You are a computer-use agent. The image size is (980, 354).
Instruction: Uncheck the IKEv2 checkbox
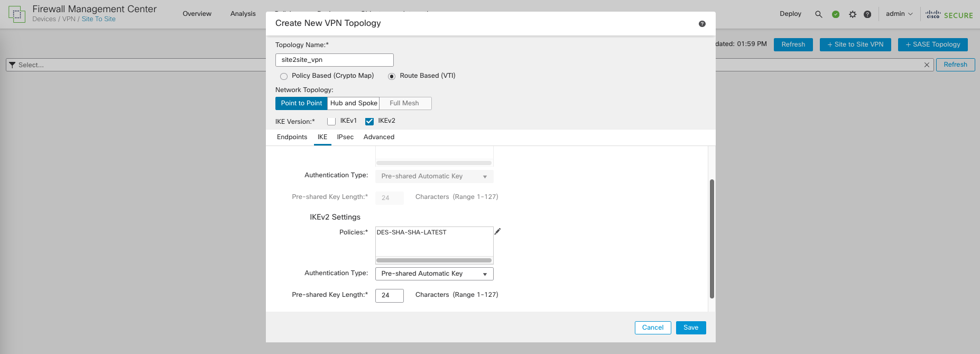(369, 121)
